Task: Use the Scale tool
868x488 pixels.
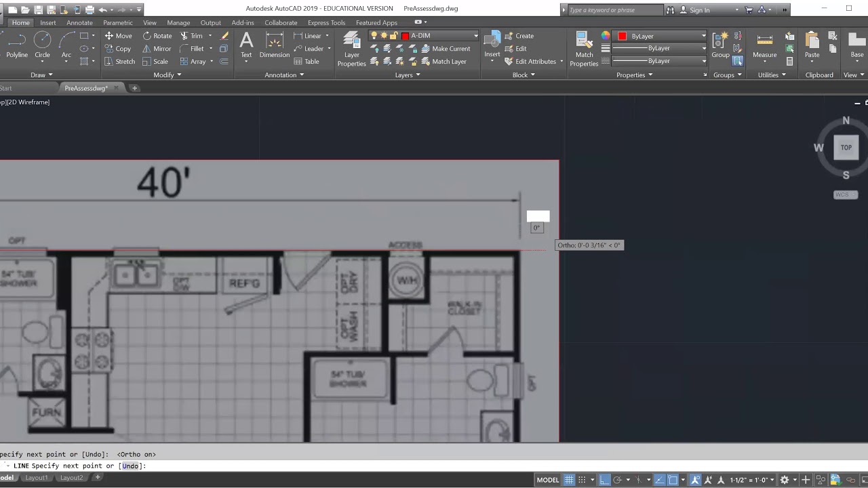Action: 155,62
